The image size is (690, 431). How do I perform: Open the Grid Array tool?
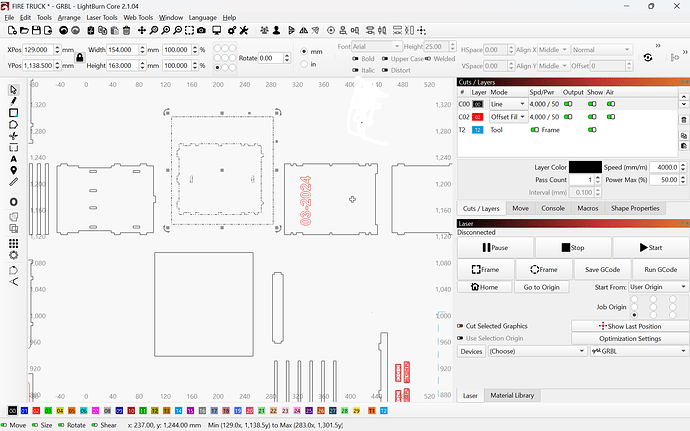click(x=14, y=243)
